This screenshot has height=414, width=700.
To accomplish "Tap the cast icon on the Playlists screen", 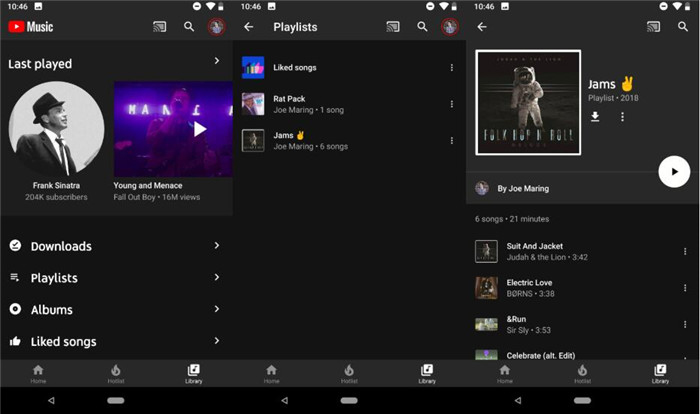I will (393, 27).
